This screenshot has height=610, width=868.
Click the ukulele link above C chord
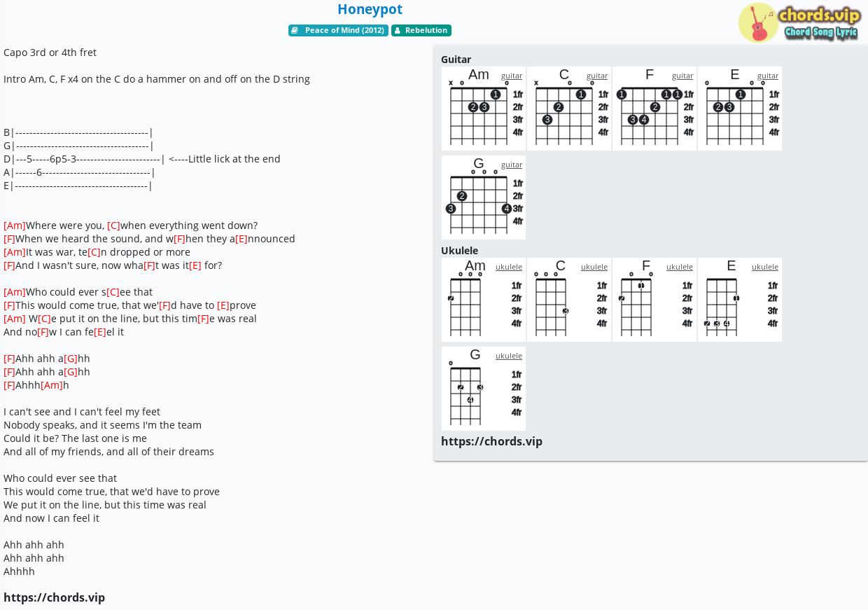pyautogui.click(x=594, y=267)
